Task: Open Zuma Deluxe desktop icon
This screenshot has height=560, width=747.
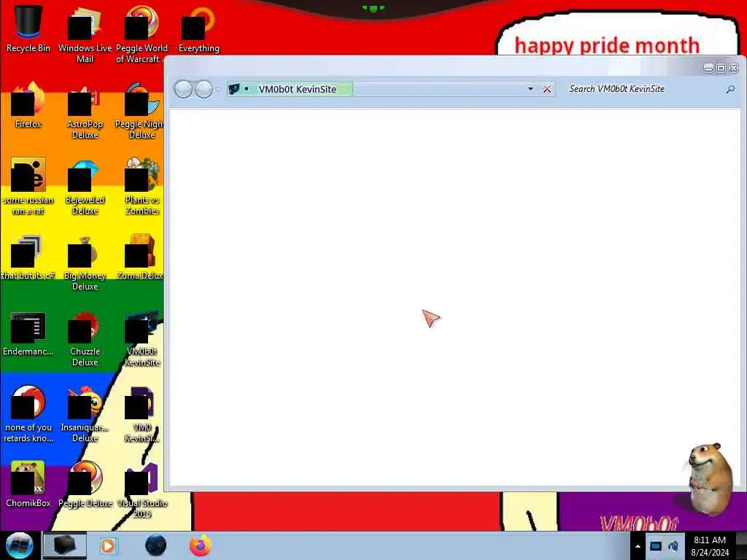Action: [x=140, y=256]
